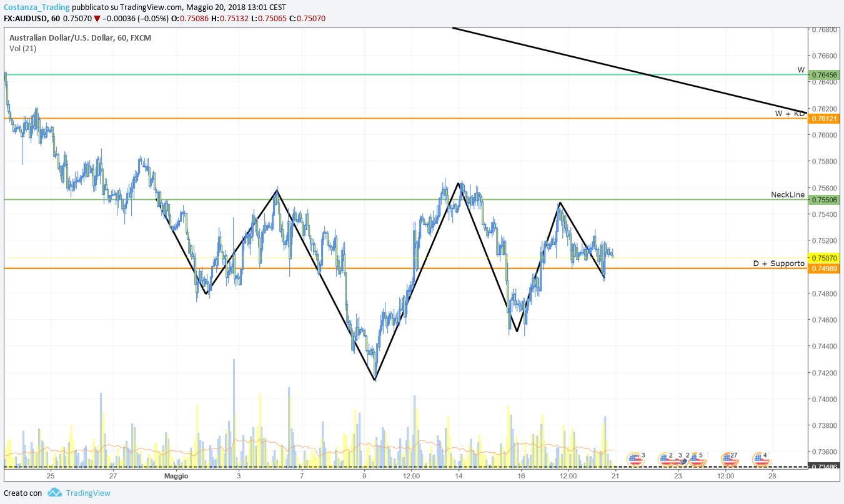
Task: Select the Vol (21) indicator label
Action: [22, 48]
